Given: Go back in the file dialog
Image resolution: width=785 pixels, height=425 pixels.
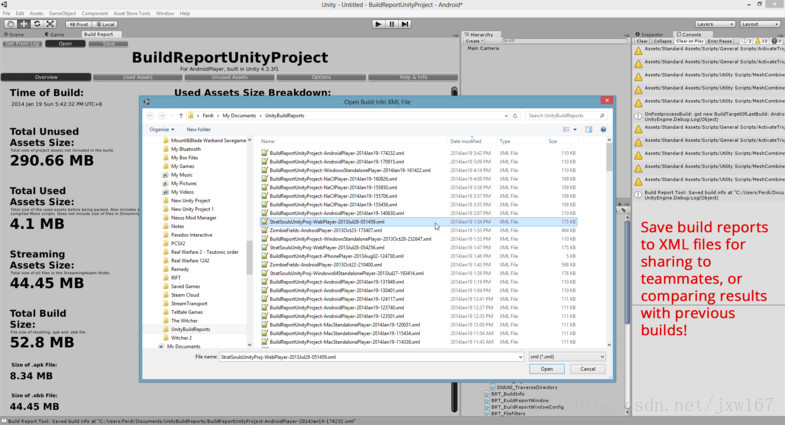Looking at the screenshot, I should click(x=150, y=116).
